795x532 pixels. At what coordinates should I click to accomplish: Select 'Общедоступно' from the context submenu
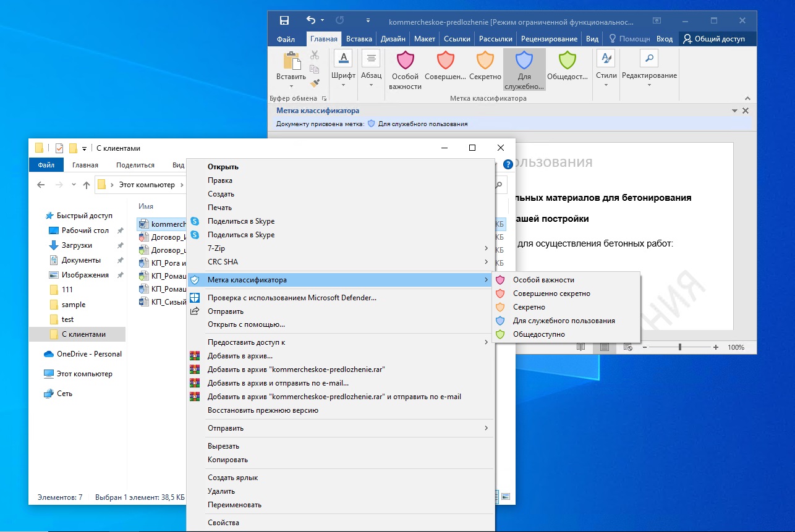pyautogui.click(x=538, y=334)
